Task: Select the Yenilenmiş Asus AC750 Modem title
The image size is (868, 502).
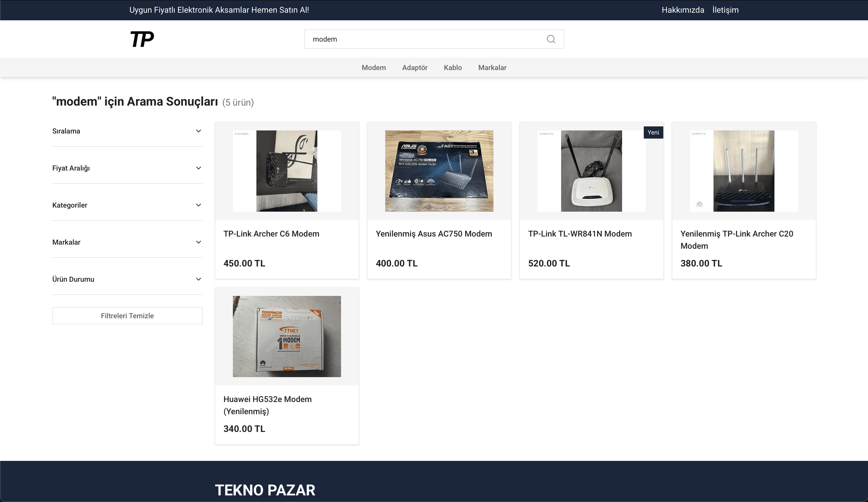Action: (x=434, y=234)
